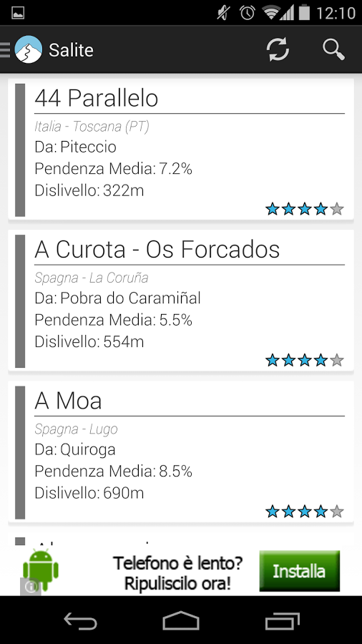Tap the Salite mountain app logo
This screenshot has width=362, height=644.
click(29, 49)
